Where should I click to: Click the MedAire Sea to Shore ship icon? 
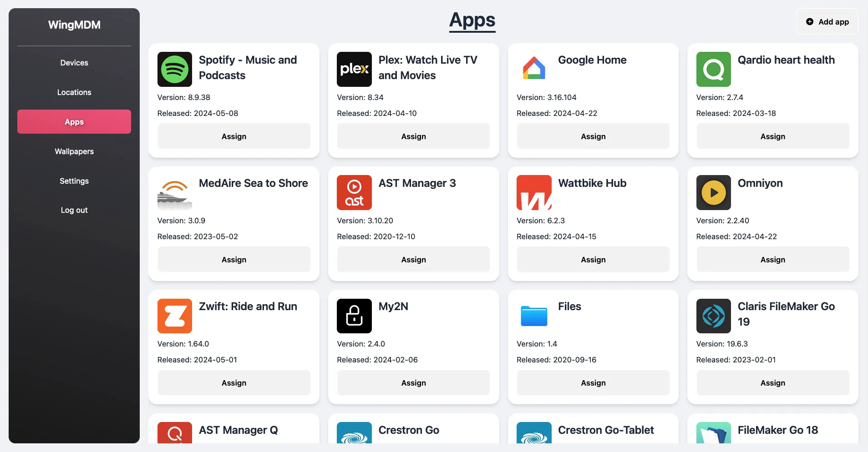coord(174,192)
